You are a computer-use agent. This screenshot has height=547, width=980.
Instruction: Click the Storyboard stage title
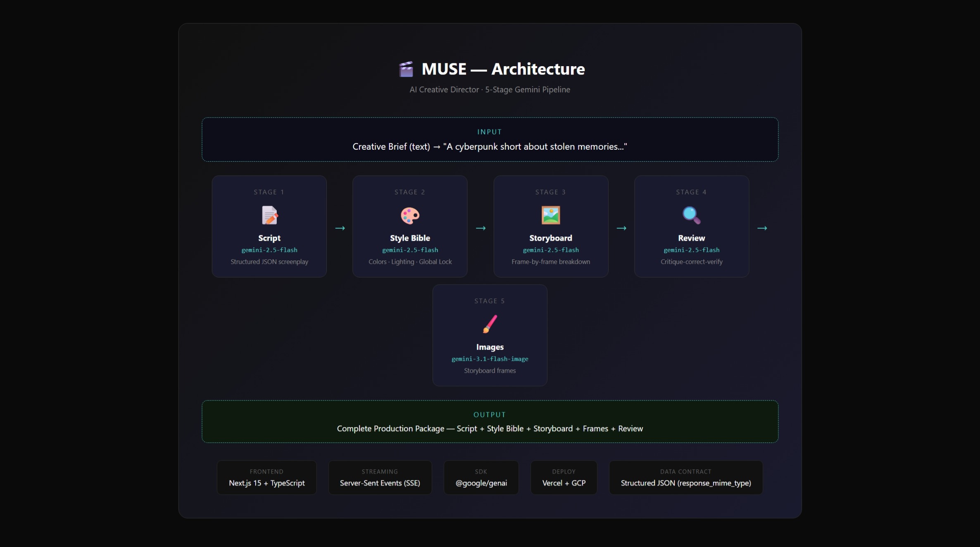point(551,238)
